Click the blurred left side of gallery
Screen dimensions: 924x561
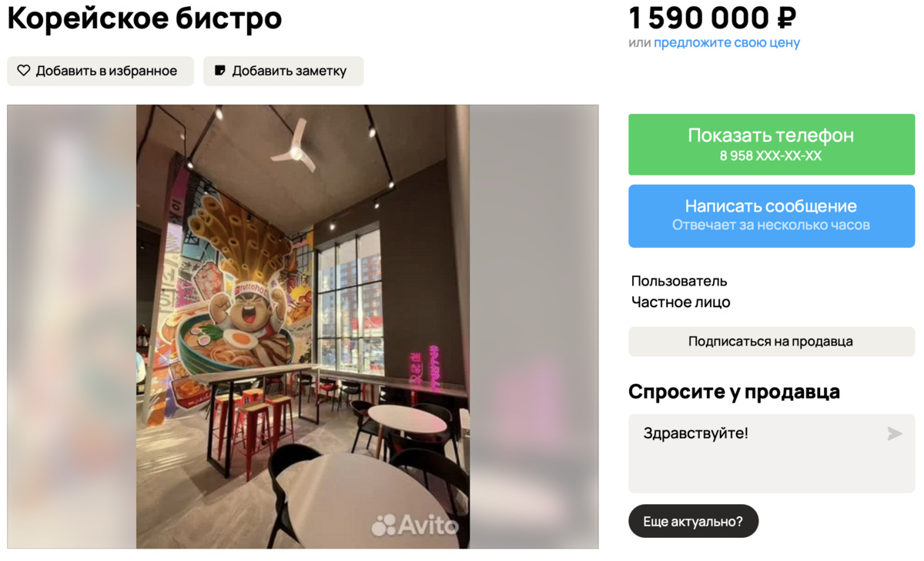tap(72, 326)
